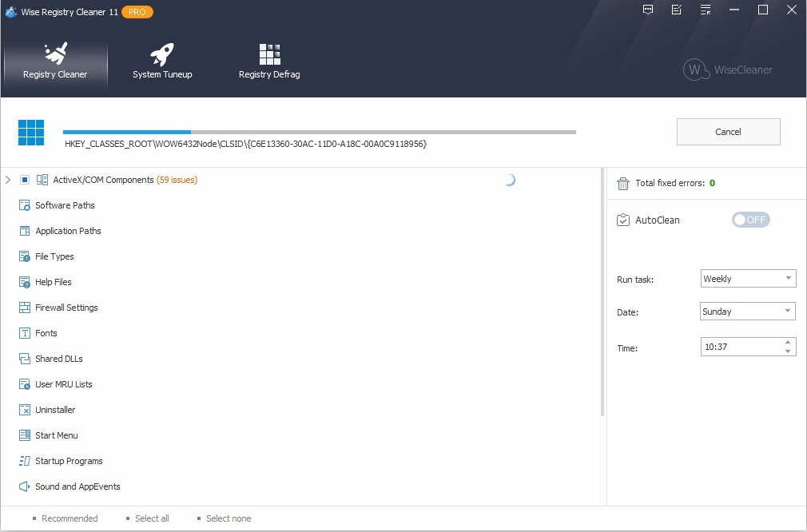The image size is (807, 532).
Task: Click the File Types icon
Action: tap(25, 256)
